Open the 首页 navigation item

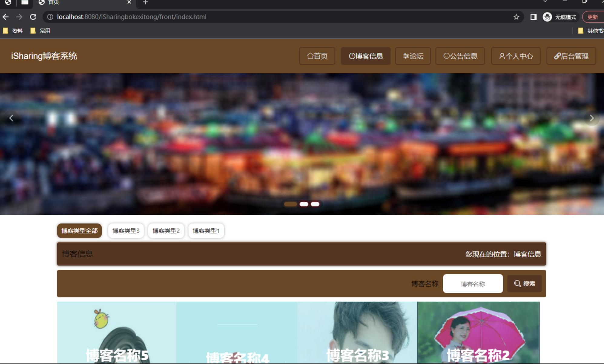click(x=317, y=56)
